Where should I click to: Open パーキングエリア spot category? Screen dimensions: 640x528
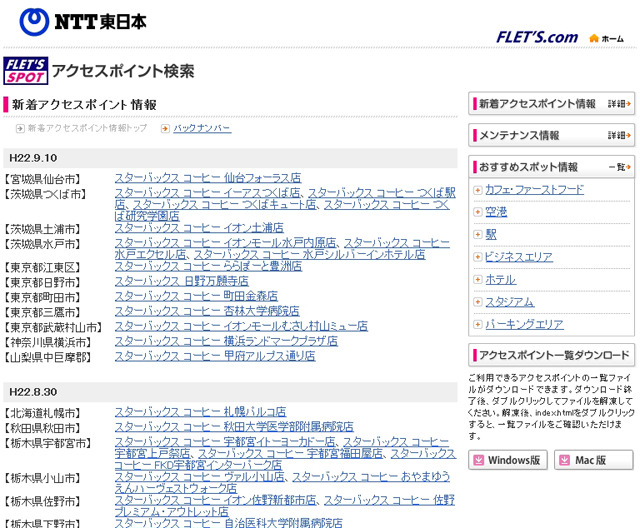524,324
